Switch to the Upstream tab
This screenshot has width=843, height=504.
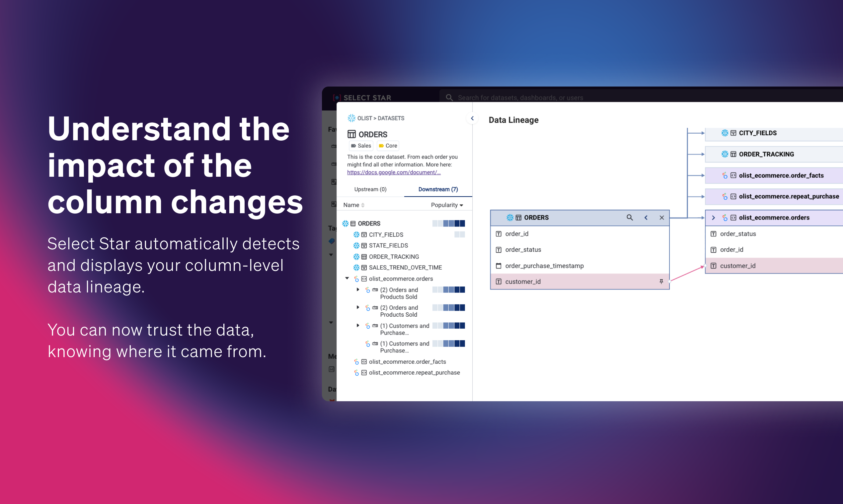point(370,190)
